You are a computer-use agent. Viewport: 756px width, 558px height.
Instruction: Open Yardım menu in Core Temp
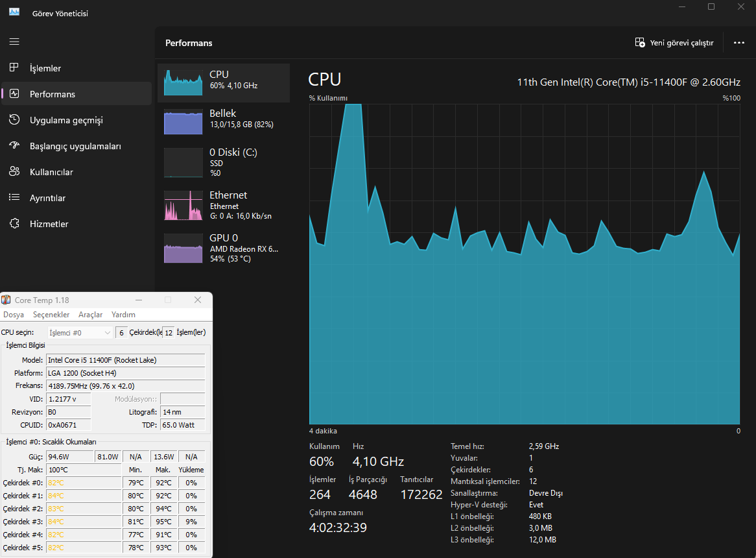[x=123, y=315]
